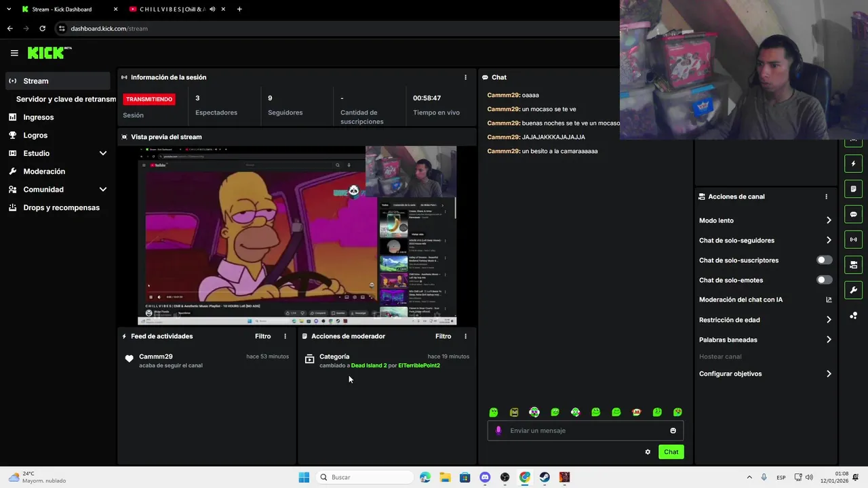
Task: Expand Configurar objetivos arrow
Action: (x=829, y=373)
